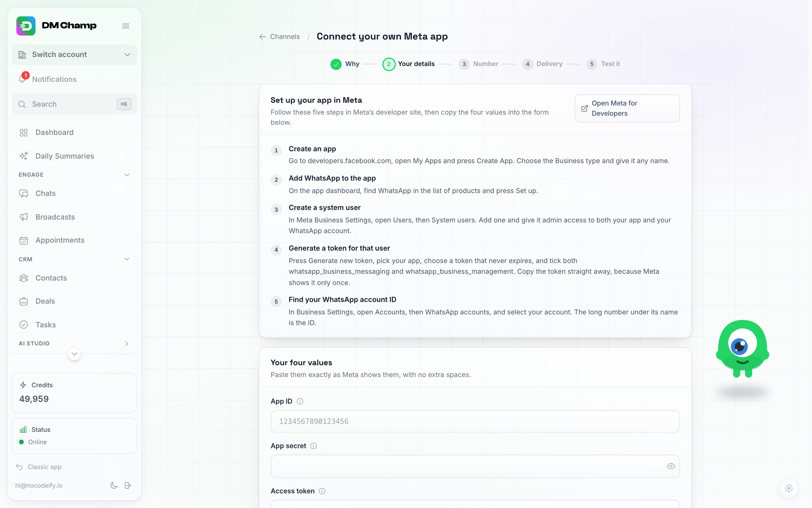Click the Chats speech-bubble icon

[x=23, y=193]
